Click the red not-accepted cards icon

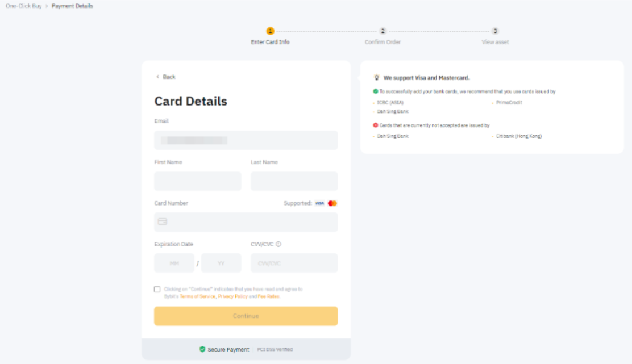point(376,125)
